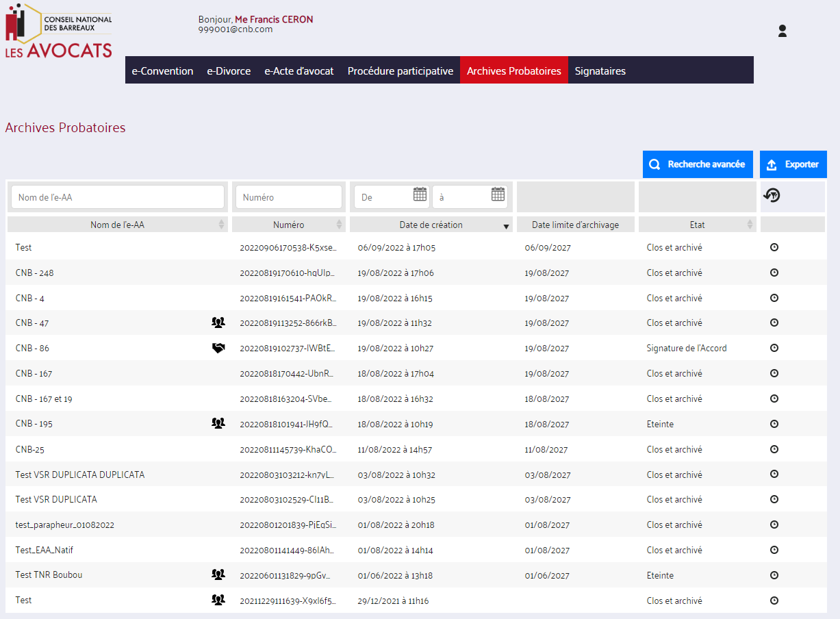Screen dimensions: 840x619
Task: Click the name Me Francis CERON
Action: pyautogui.click(x=274, y=19)
